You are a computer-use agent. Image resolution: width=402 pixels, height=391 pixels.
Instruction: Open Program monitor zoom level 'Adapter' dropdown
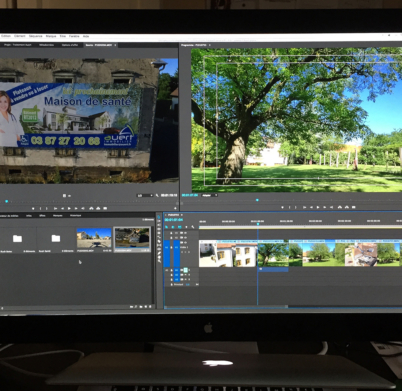coord(209,195)
